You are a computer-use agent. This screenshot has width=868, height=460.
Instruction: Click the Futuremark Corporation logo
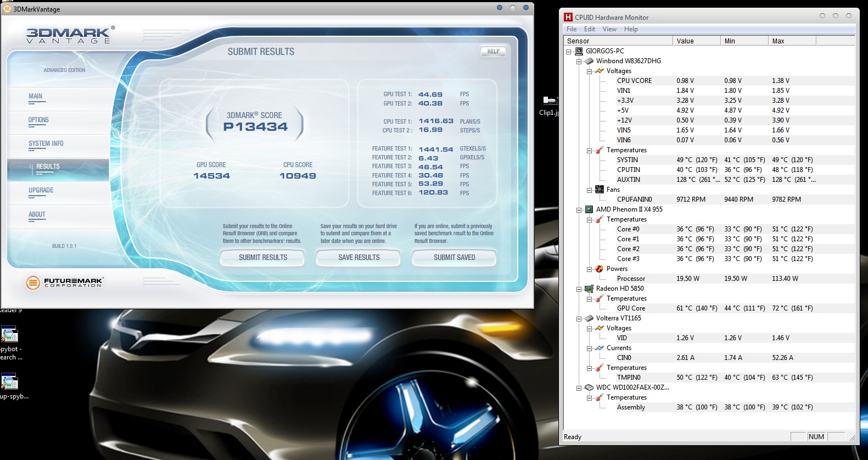coord(65,282)
